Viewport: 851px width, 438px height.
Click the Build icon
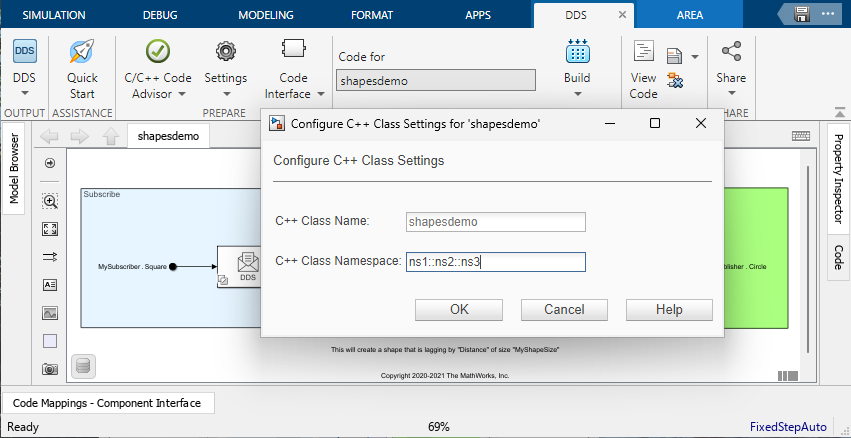coord(577,51)
